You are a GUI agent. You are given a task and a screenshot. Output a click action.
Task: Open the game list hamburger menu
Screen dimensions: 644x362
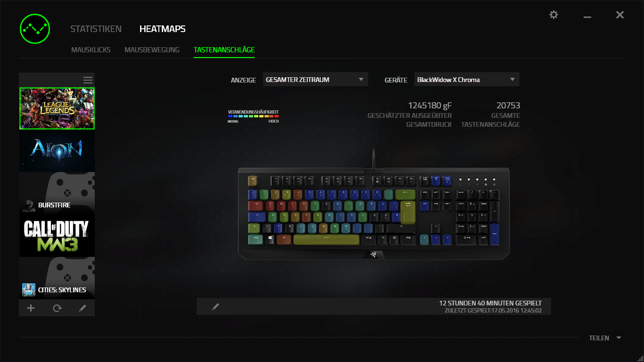point(88,80)
